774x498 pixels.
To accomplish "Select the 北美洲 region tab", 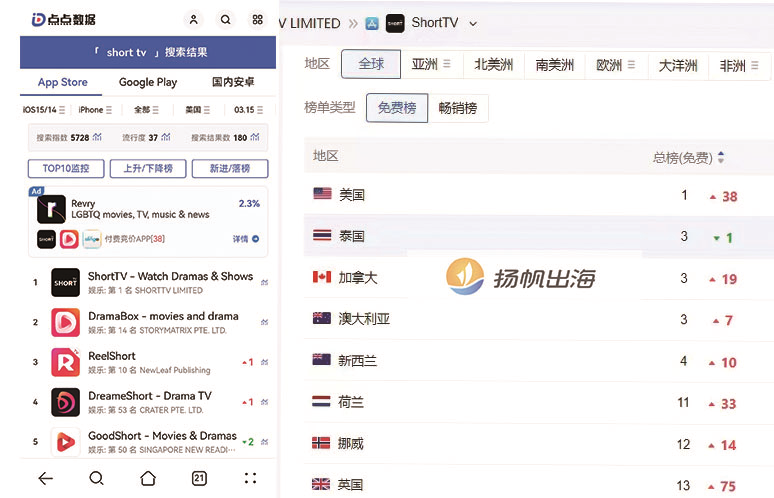I will coord(494,65).
